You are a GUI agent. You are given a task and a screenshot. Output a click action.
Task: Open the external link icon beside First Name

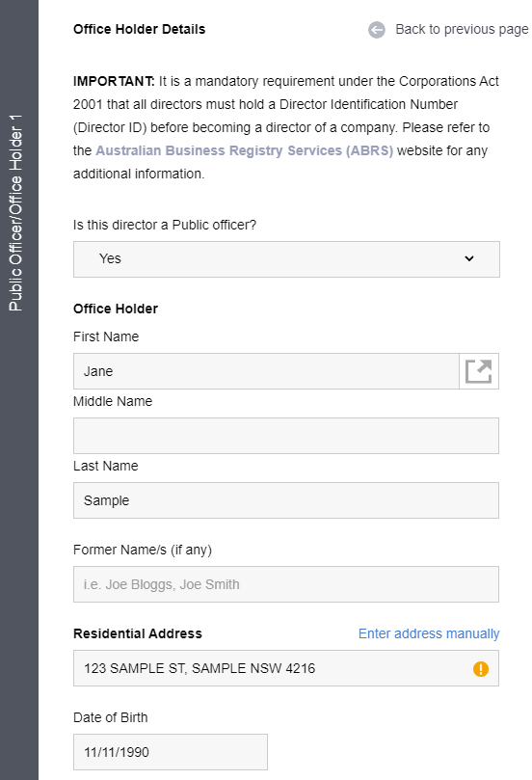(x=478, y=371)
